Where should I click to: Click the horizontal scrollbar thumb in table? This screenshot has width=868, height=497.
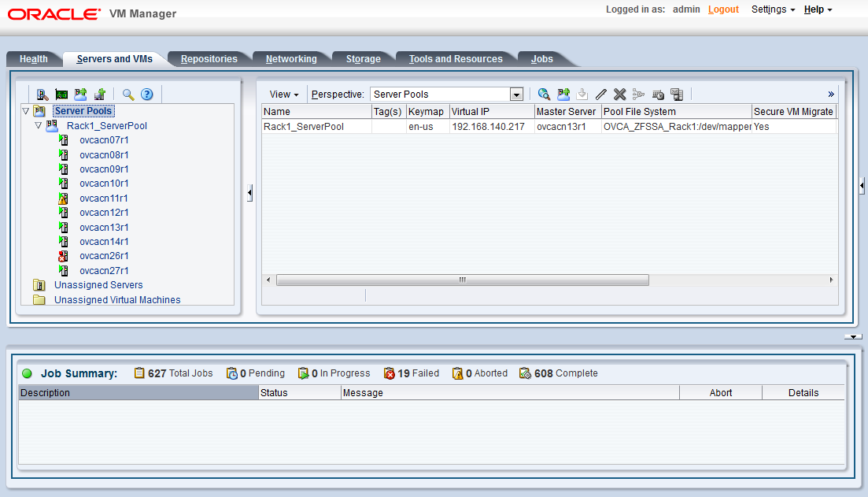[x=462, y=280]
